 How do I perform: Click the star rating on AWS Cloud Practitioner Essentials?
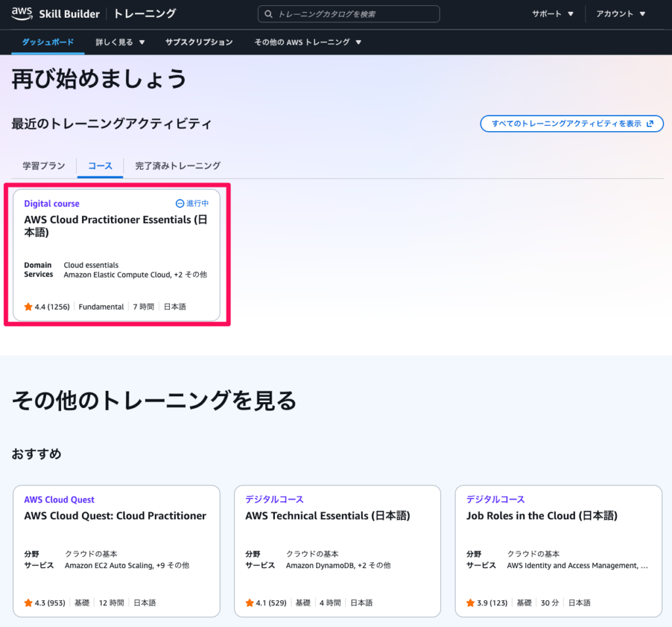point(28,306)
